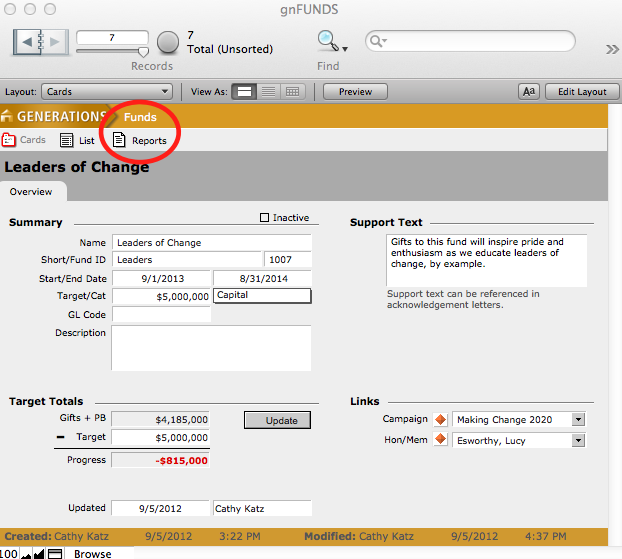Viewport: 622px width, 559px height.
Task: Click the GL Code input field
Action: 161,314
